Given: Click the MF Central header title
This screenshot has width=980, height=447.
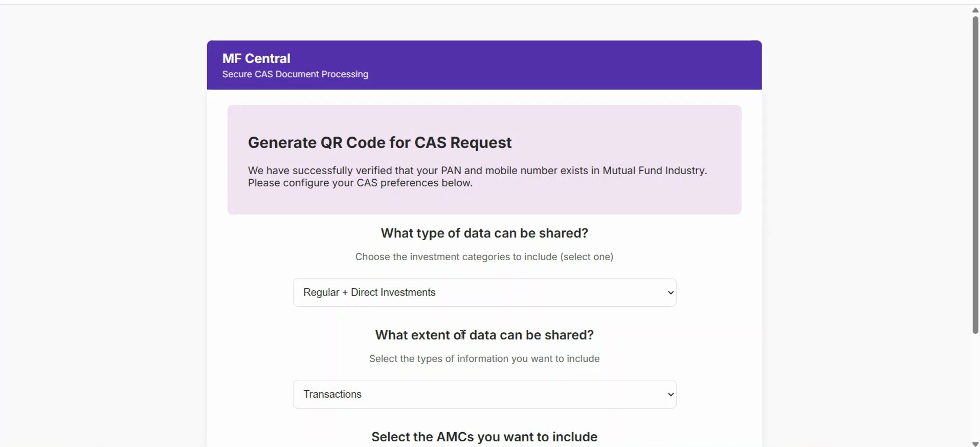Looking at the screenshot, I should point(256,58).
